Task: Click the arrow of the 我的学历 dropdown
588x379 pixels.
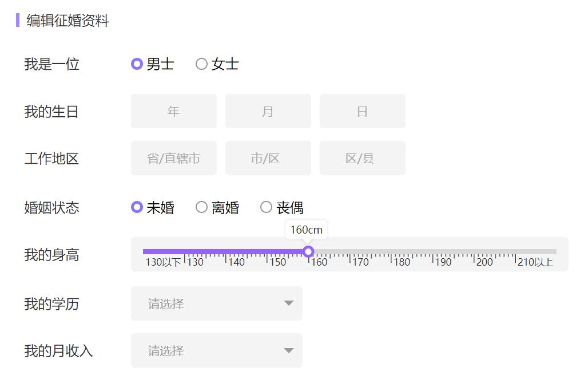Action: [x=288, y=303]
